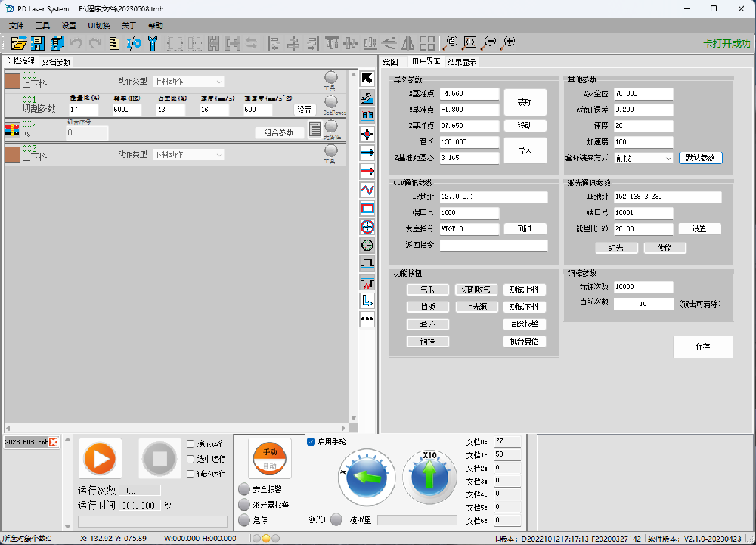Open the 动作类型 dropdown in row 003
This screenshot has width=756, height=545.
pyautogui.click(x=188, y=155)
